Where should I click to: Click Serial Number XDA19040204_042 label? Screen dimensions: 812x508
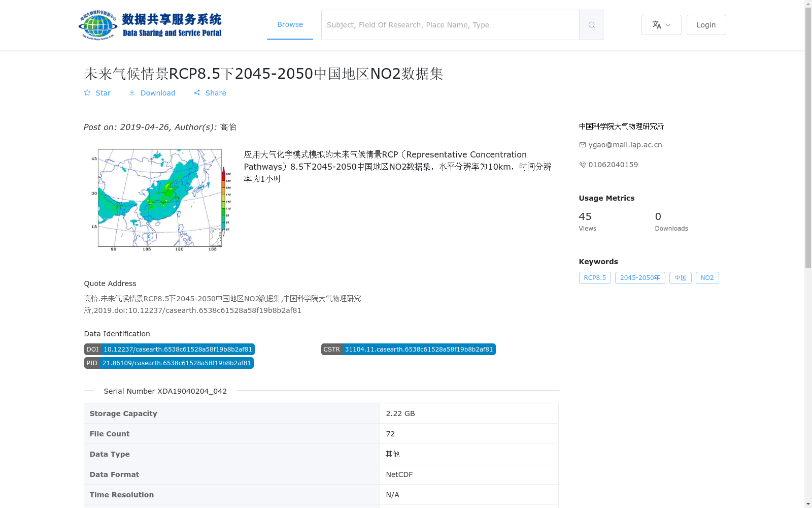pos(165,391)
